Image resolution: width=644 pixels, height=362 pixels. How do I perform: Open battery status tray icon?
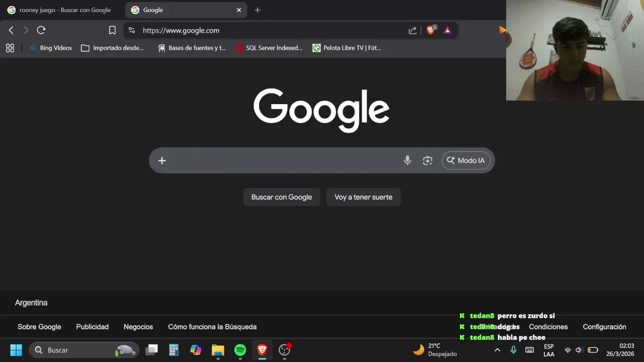[x=593, y=350]
